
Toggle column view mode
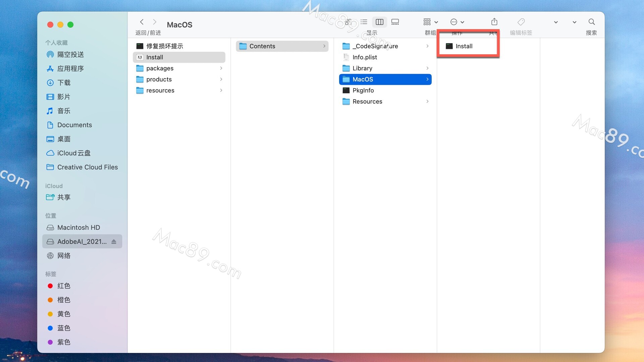click(x=379, y=22)
